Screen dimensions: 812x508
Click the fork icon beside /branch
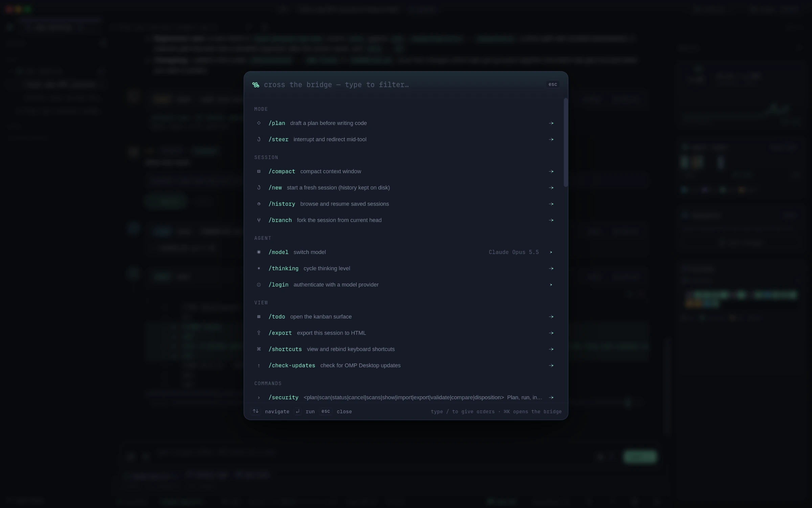point(259,220)
